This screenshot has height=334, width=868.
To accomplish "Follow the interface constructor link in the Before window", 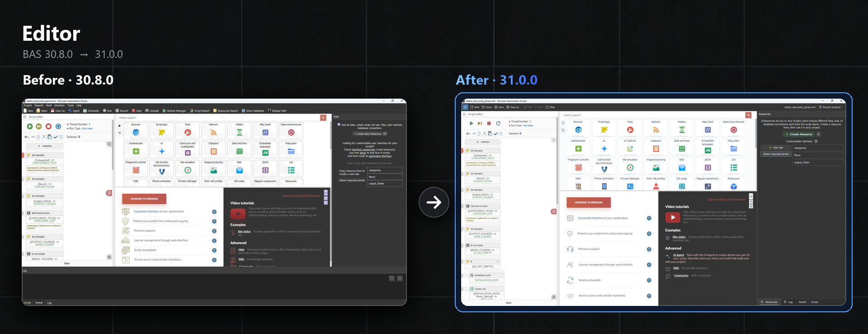I will tap(363, 150).
